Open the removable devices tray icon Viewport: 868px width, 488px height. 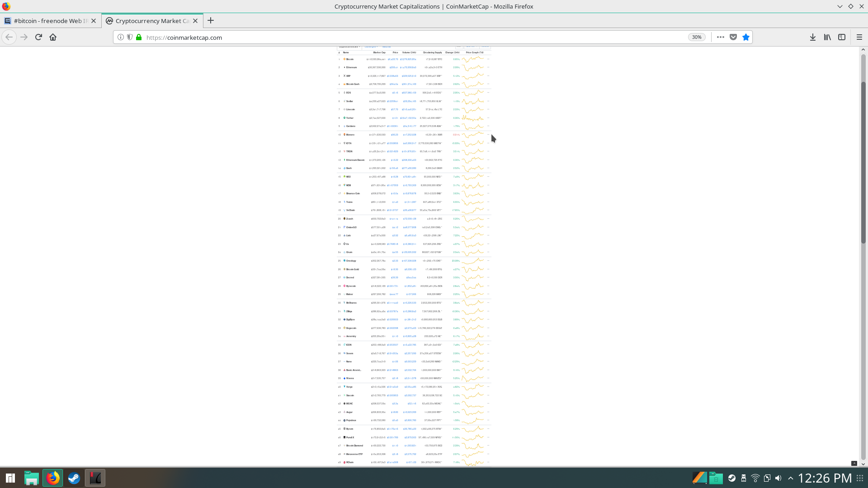(744, 478)
